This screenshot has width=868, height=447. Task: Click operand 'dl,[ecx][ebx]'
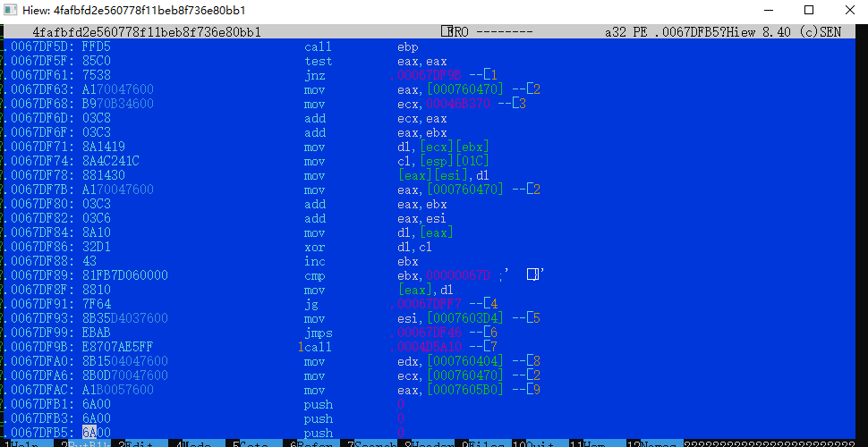click(444, 148)
